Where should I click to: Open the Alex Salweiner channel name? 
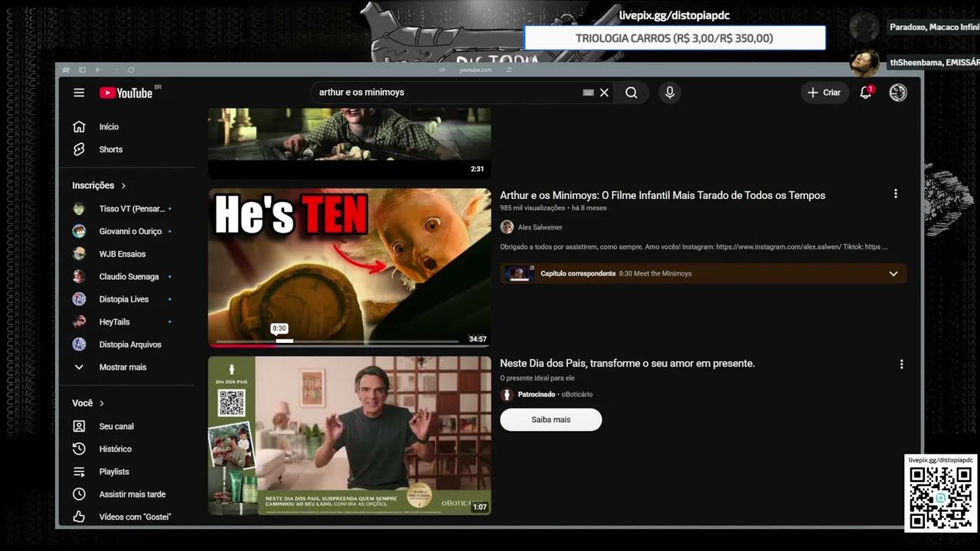541,227
